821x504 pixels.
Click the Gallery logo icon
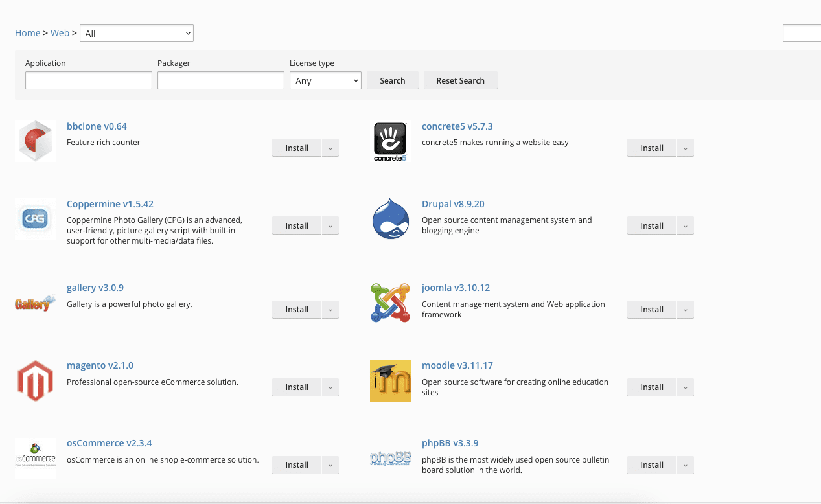[x=36, y=303]
